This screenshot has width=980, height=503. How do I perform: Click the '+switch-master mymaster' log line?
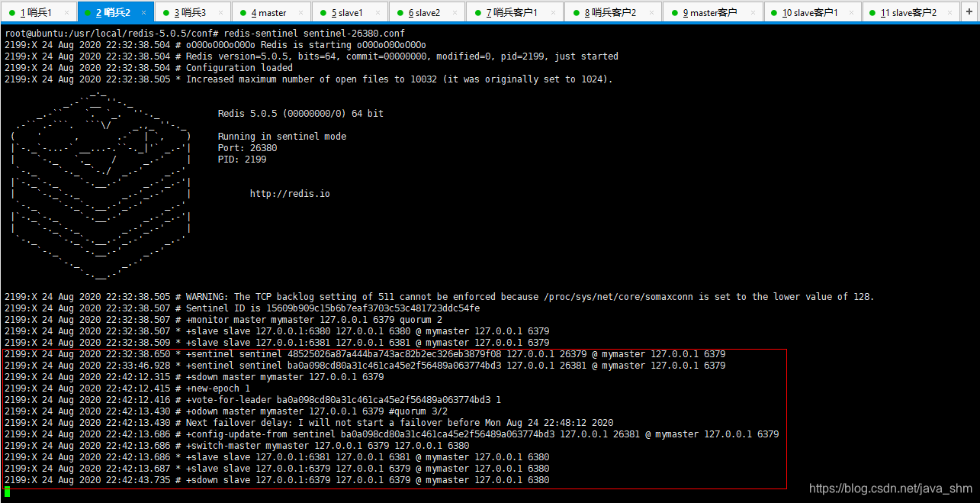click(236, 446)
